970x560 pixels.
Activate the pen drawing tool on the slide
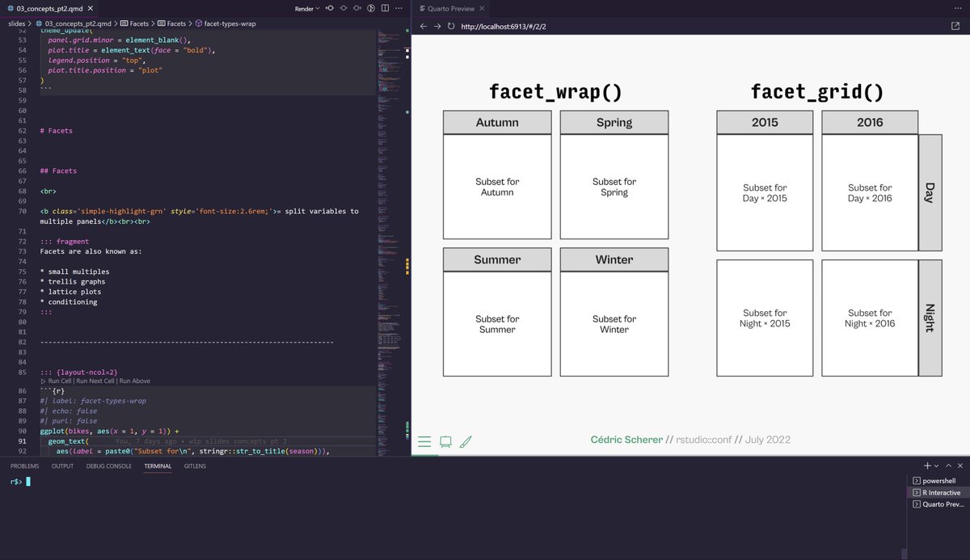point(466,441)
